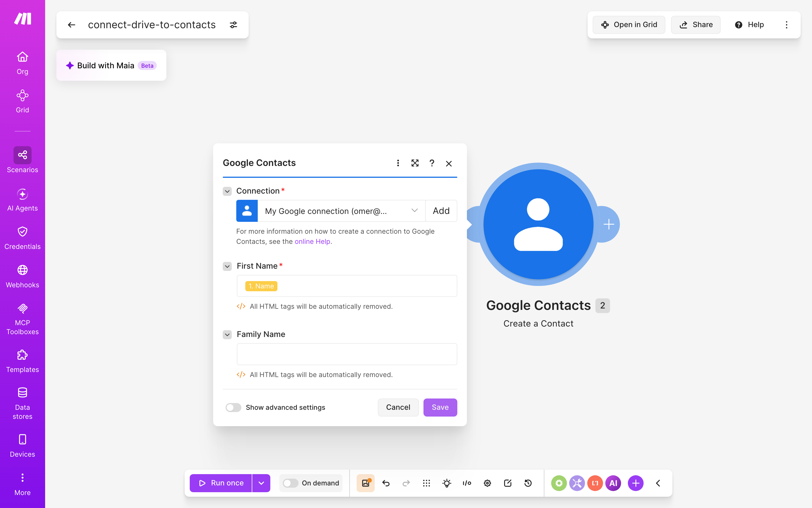Image resolution: width=812 pixels, height=508 pixels.
Task: Go to Grid in sidebar
Action: pyautogui.click(x=23, y=102)
